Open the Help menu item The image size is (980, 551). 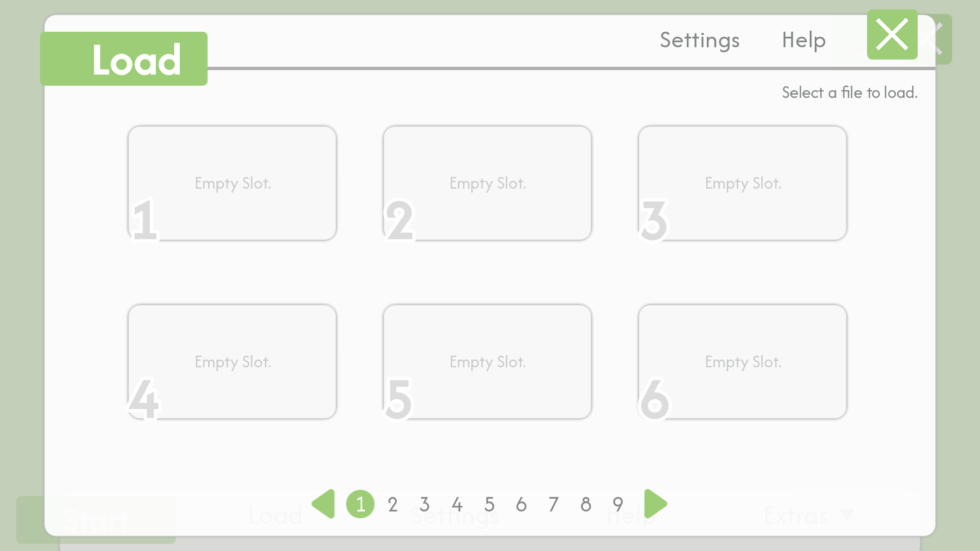[804, 40]
